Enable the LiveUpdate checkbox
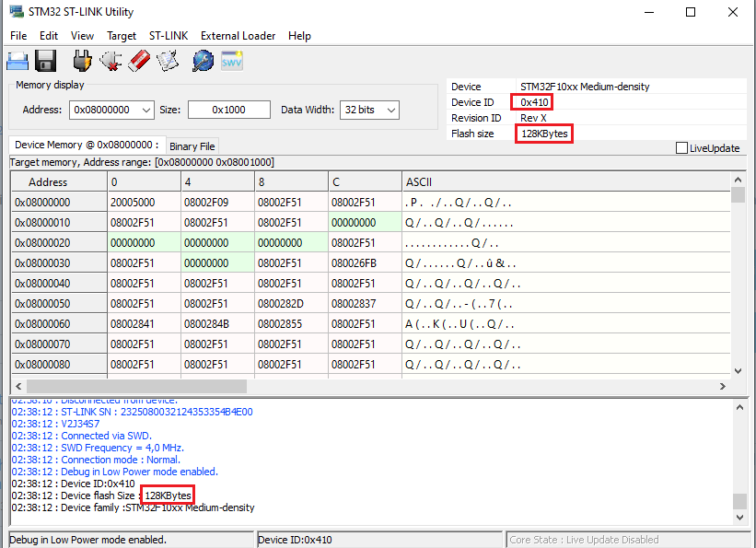 click(x=681, y=148)
